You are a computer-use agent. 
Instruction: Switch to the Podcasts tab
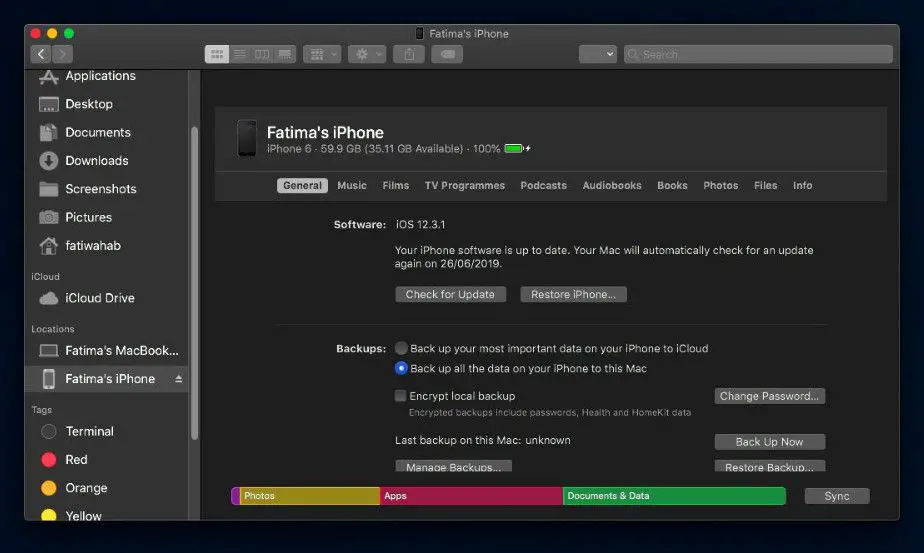[x=543, y=186]
